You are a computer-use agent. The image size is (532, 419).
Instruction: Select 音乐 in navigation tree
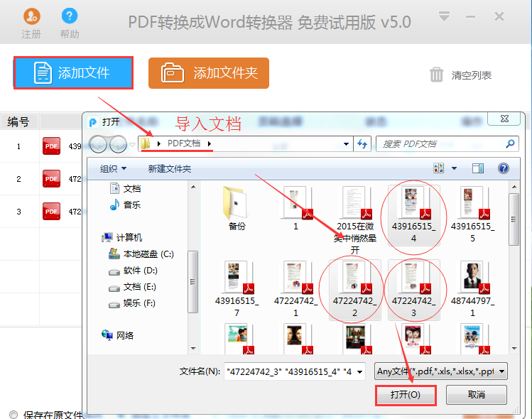[125, 205]
